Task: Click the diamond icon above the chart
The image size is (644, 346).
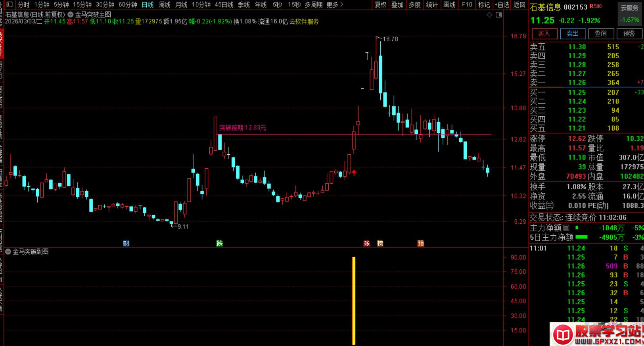Action: pos(489,15)
